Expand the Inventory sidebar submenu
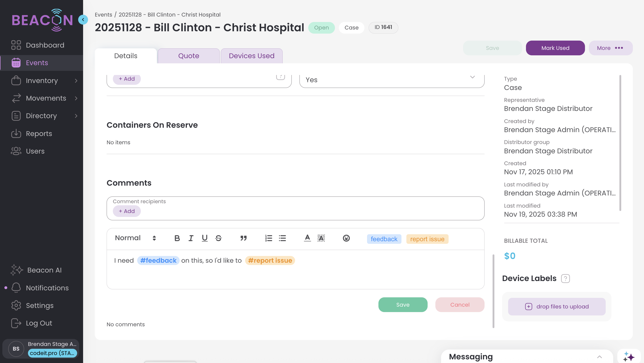Viewport: 644px width, 363px height. point(76,81)
